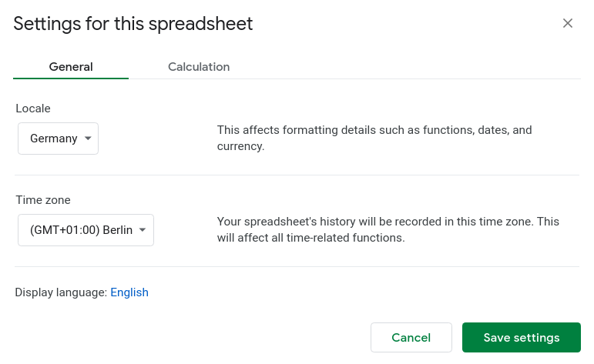Open the Time zone dropdown

click(86, 230)
